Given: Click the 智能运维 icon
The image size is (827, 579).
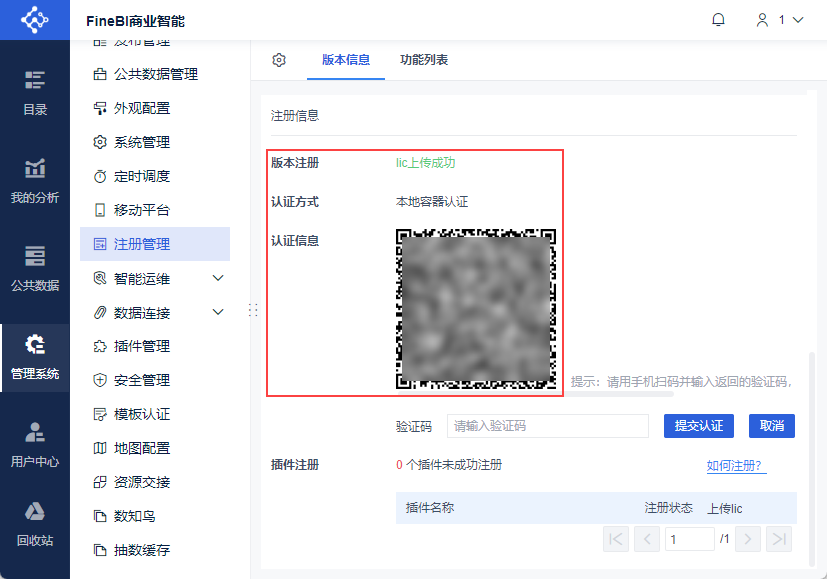Looking at the screenshot, I should 100,278.
